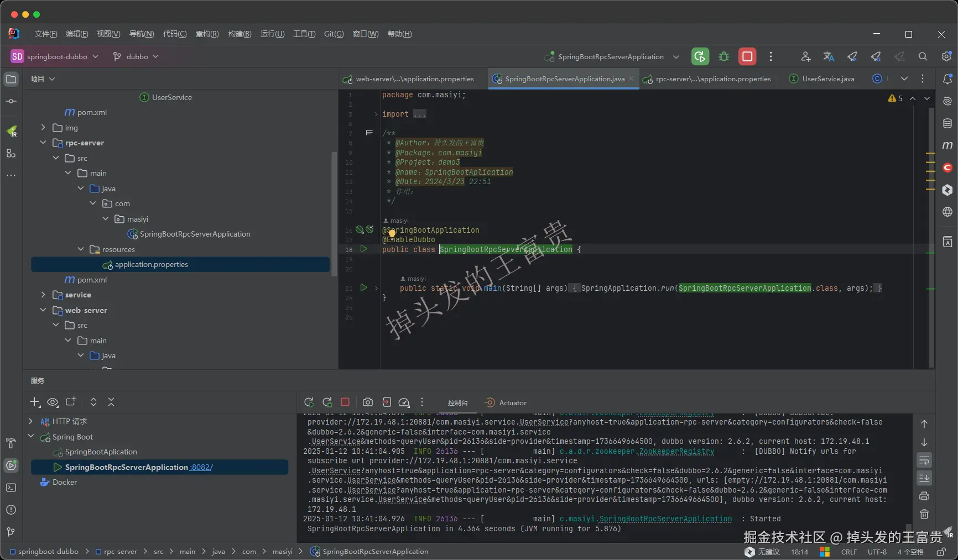958x560 pixels.
Task: Open the dubbo branch dropdown
Action: click(x=136, y=56)
